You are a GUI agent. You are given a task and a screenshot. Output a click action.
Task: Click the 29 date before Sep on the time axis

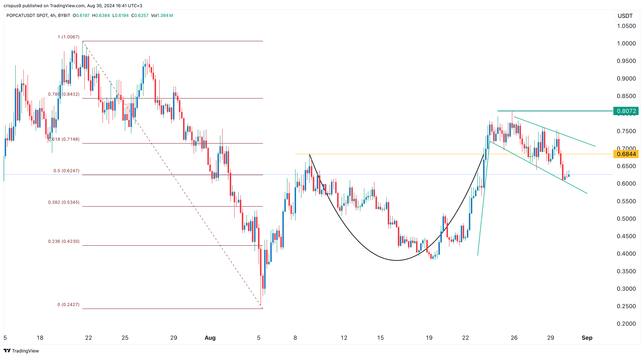[550, 338]
